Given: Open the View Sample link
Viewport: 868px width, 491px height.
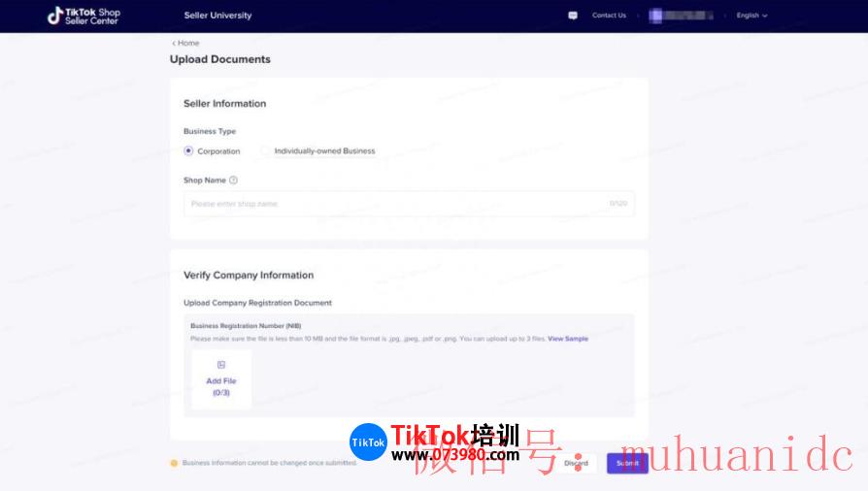Looking at the screenshot, I should (x=568, y=339).
